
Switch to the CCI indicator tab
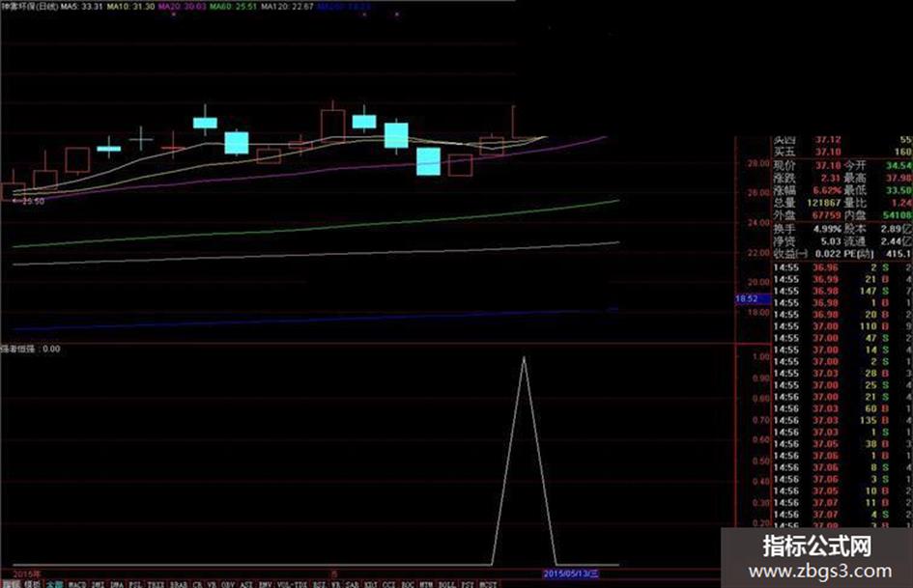(x=388, y=584)
